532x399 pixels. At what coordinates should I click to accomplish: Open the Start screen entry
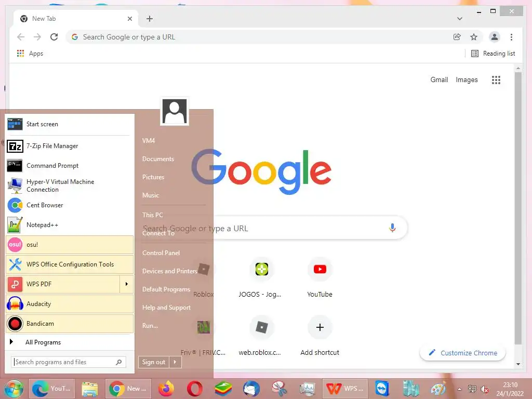click(70, 124)
